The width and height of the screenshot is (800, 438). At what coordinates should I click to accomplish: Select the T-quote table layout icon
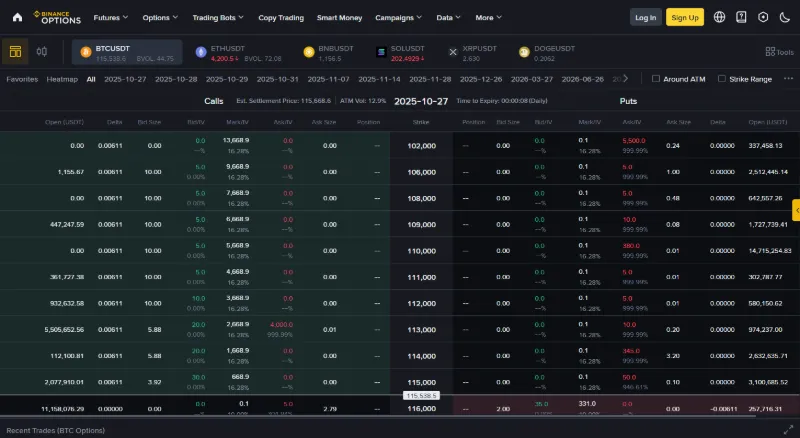pos(15,52)
